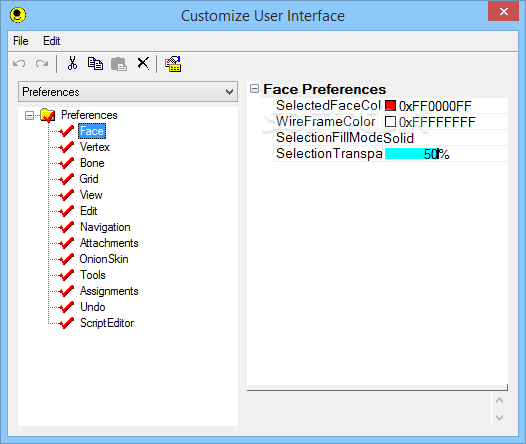Select the Bone tree item

pos(92,163)
